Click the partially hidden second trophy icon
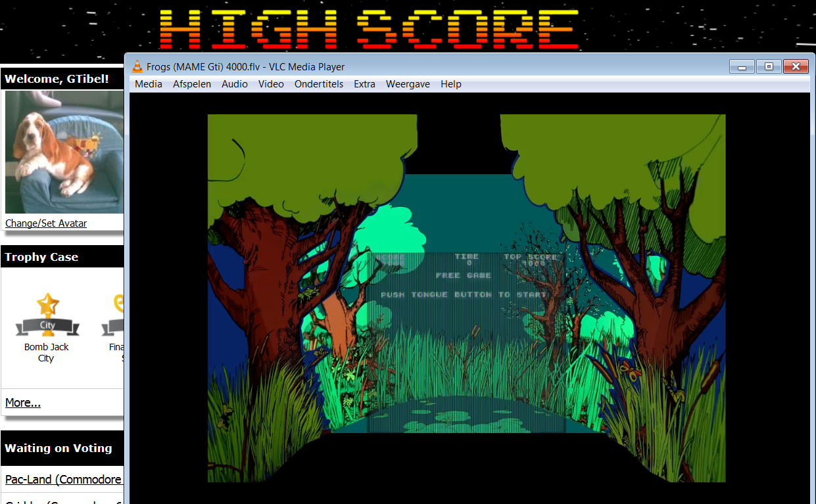The image size is (816, 504). tap(113, 315)
